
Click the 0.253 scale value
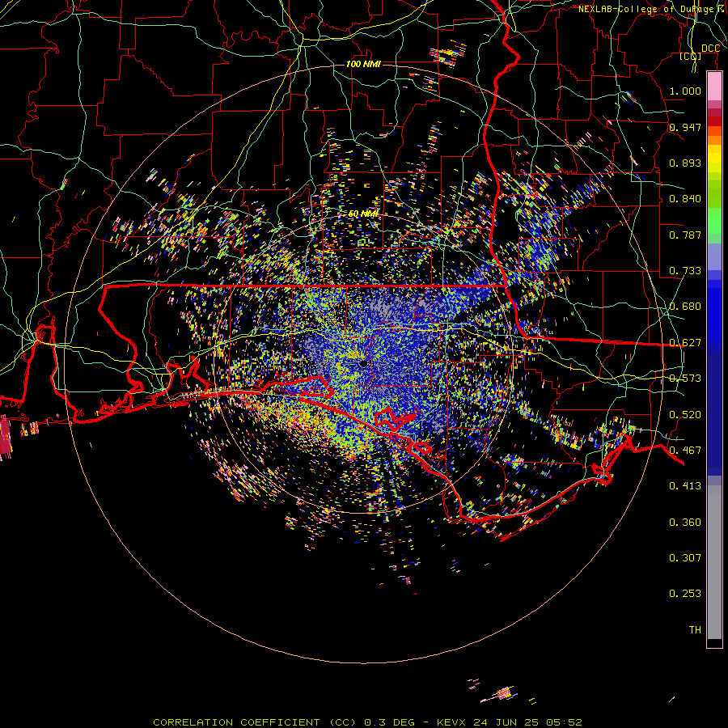point(685,594)
